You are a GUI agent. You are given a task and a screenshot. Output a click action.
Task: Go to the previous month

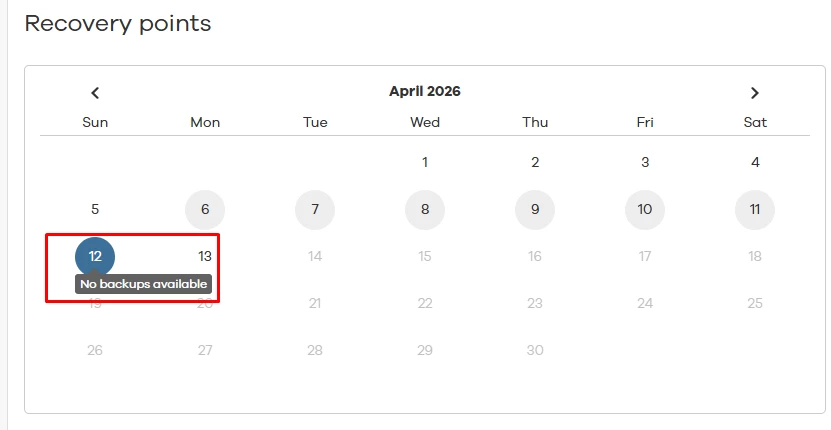(95, 93)
